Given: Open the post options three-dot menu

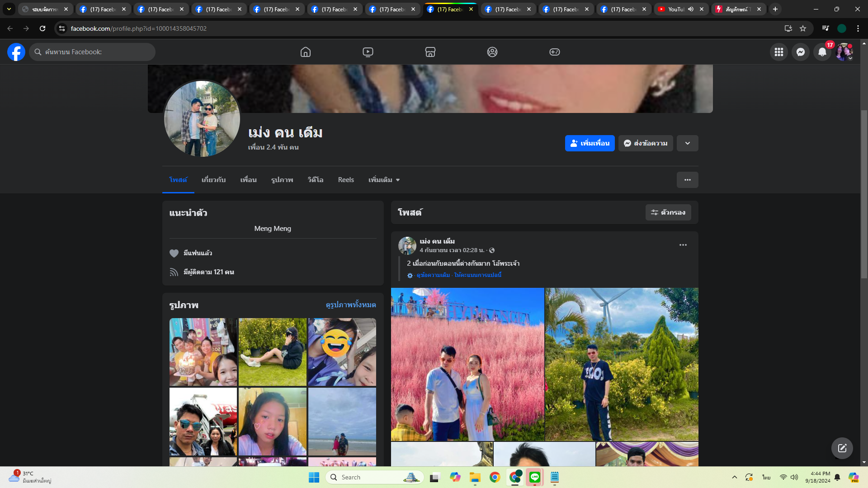Looking at the screenshot, I should (683, 245).
